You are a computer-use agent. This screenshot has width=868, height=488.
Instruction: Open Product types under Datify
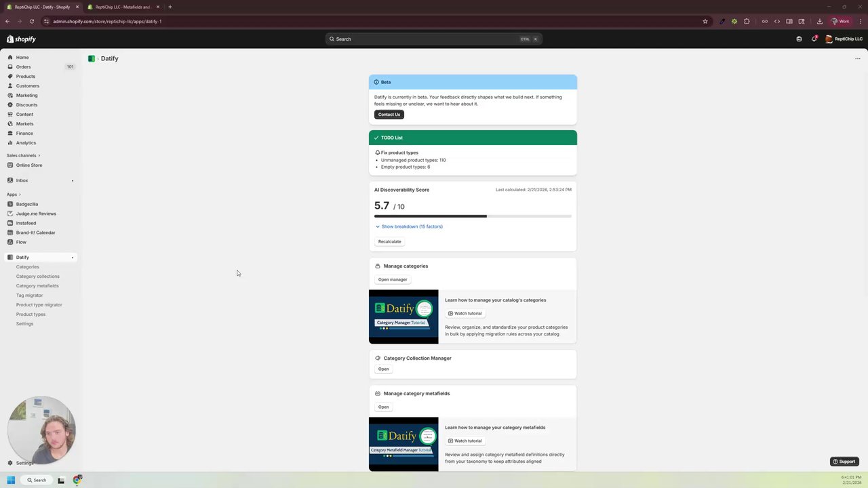pos(31,314)
